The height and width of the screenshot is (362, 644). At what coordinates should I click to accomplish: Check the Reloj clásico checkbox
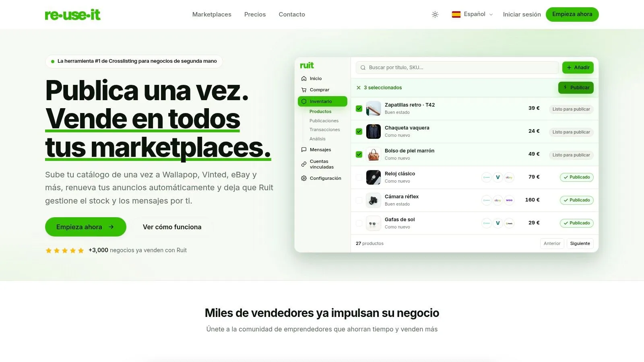tap(359, 177)
